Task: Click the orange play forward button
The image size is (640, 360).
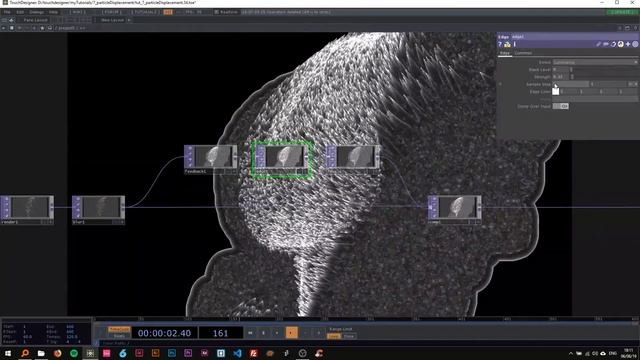Action: pos(291,333)
